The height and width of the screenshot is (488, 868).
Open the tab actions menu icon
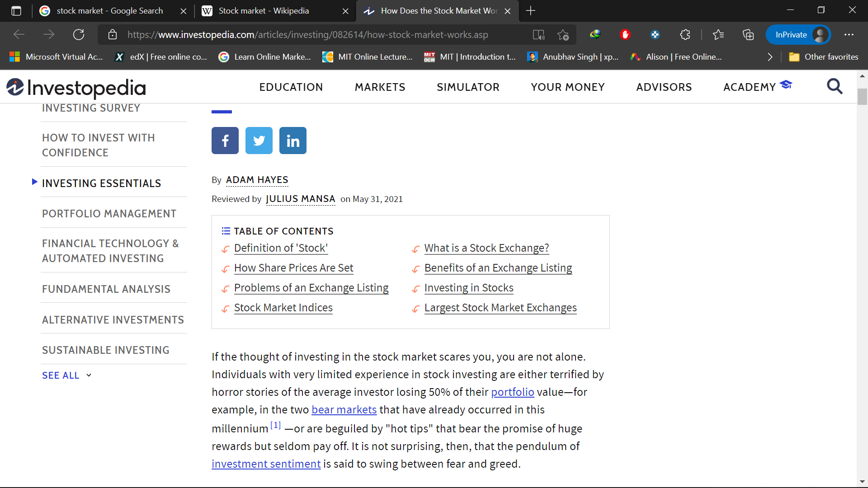16,11
